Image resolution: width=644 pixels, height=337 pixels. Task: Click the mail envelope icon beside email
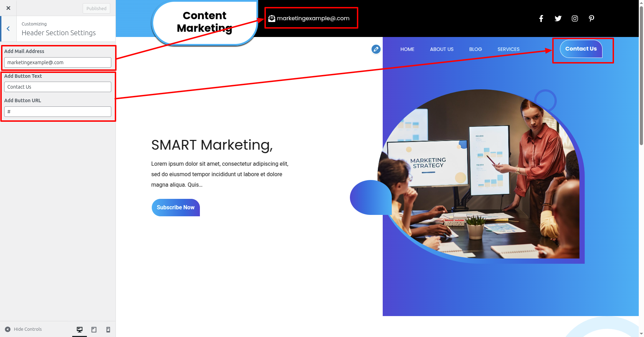(x=272, y=18)
